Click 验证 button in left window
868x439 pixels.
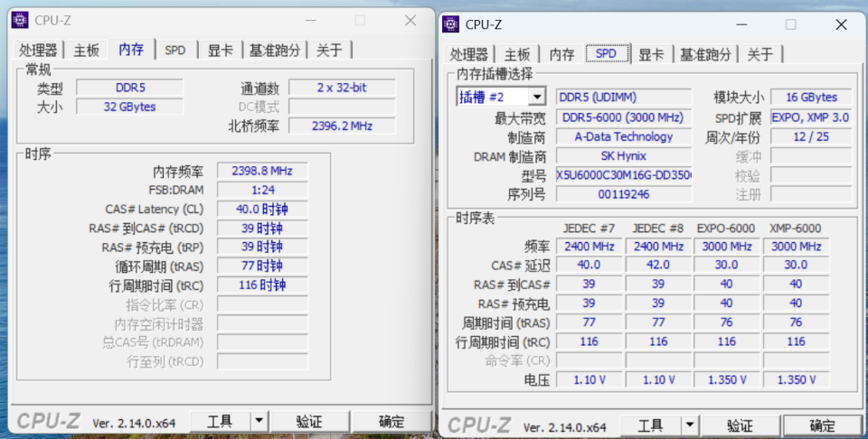click(309, 421)
